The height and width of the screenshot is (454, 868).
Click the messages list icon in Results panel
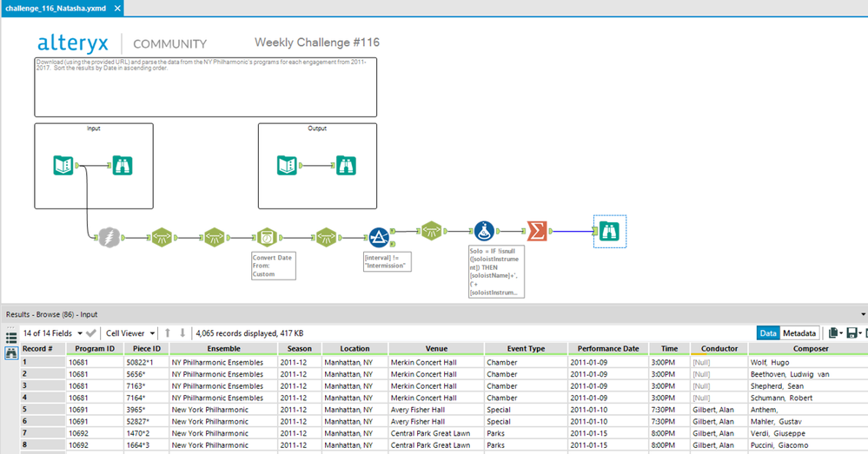click(11, 337)
